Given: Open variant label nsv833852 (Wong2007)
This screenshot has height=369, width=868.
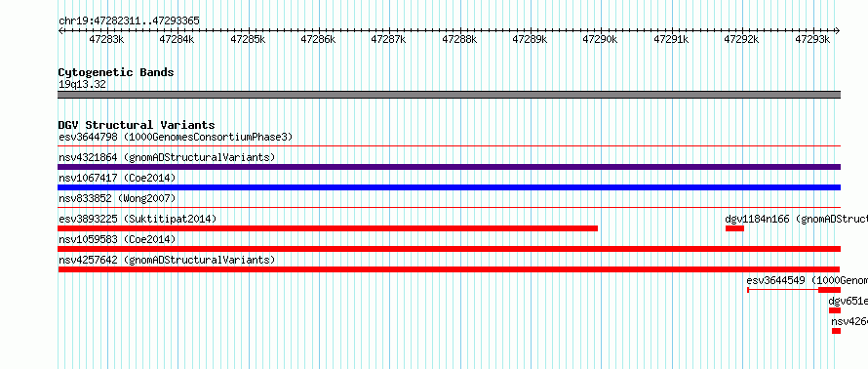Looking at the screenshot, I should click(x=117, y=198).
